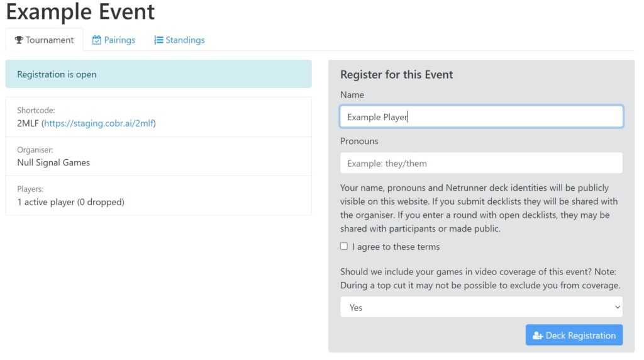Expand the video coverage Yes dropdown
Viewport: 644px width, 360px height.
coord(481,307)
